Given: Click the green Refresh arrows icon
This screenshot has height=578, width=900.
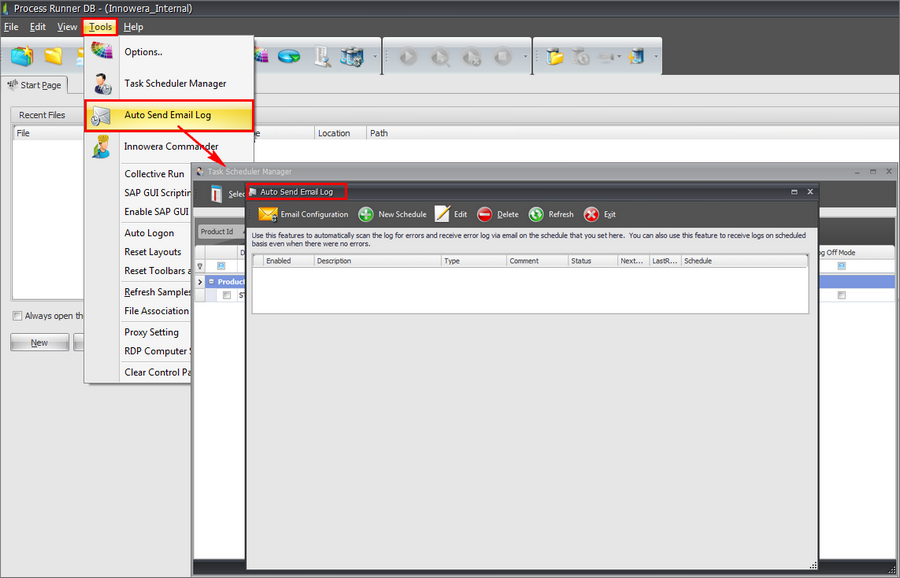Looking at the screenshot, I should (536, 214).
